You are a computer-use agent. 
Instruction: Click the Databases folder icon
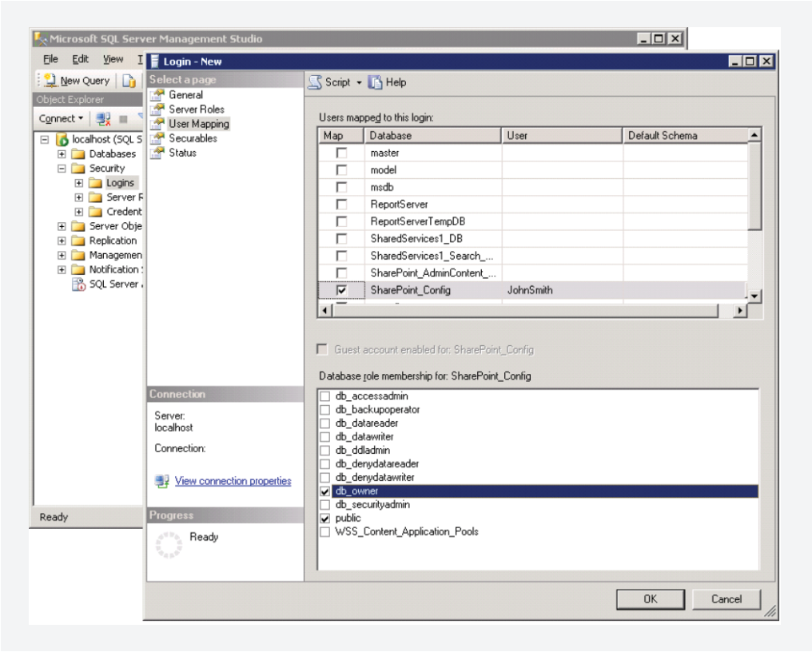(x=78, y=153)
